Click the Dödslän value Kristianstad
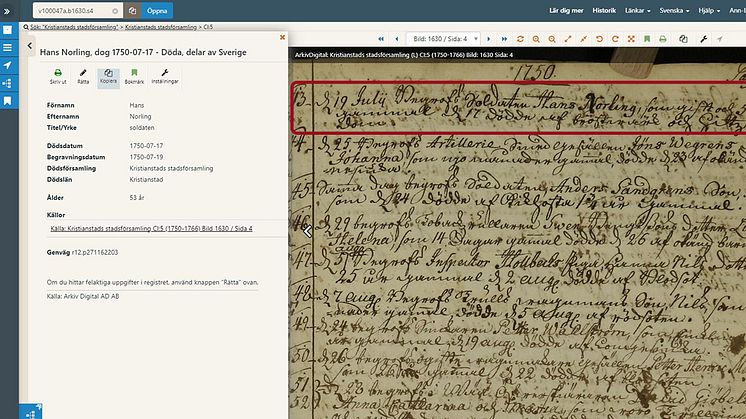The image size is (746, 419). (146, 180)
